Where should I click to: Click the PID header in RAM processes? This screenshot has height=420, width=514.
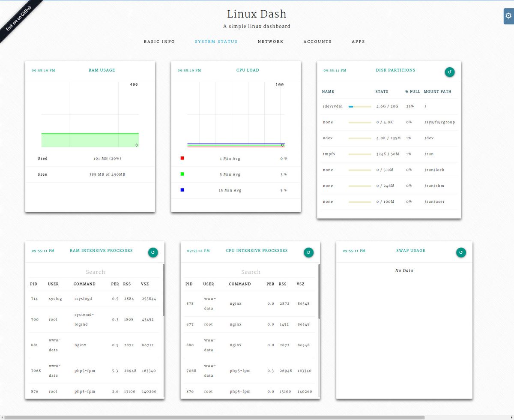[33, 284]
